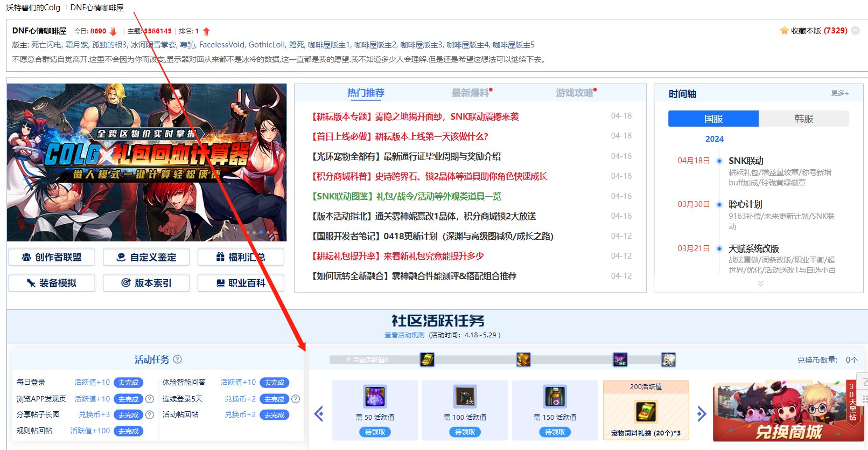
Task: Open 查看活动规则 link
Action: click(x=404, y=335)
